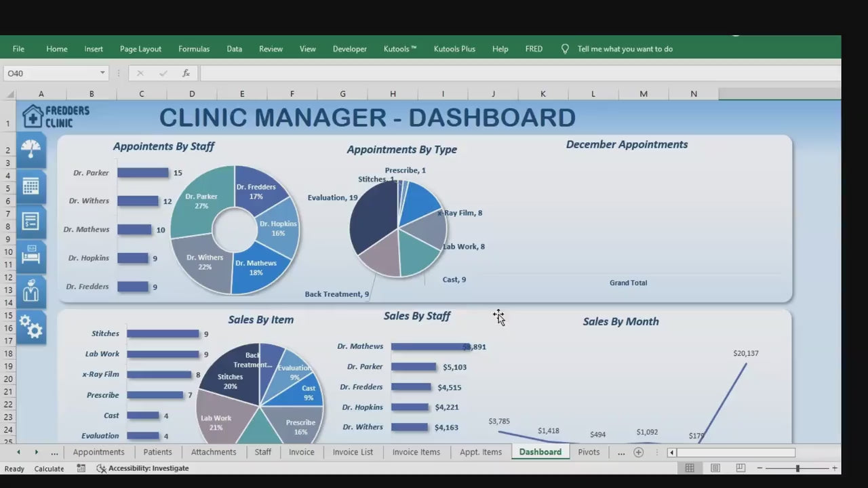Open the Kutools Plus ribbon tab
Viewport: 868px width, 488px height.
click(x=454, y=49)
